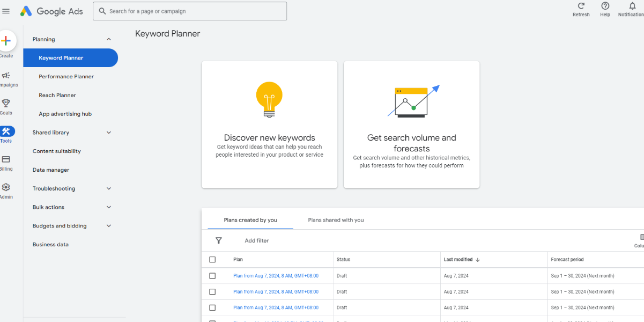Click the Create plus button

click(x=6, y=41)
